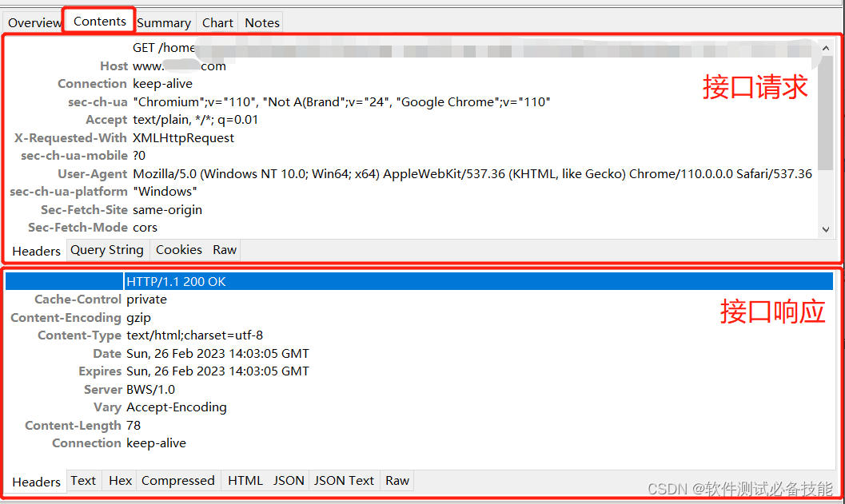Select the Server BWS/1.0 row
The width and height of the screenshot is (845, 504).
click(x=419, y=389)
